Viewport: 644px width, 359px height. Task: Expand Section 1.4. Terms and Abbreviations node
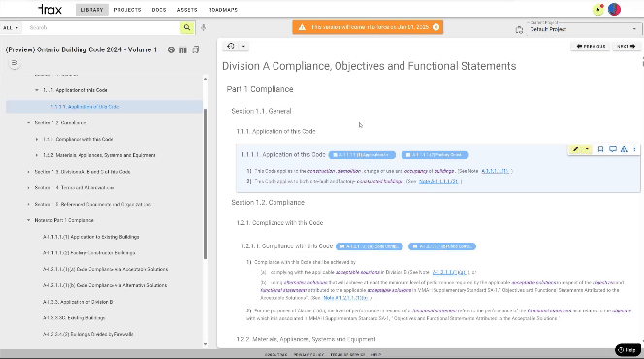(x=29, y=187)
